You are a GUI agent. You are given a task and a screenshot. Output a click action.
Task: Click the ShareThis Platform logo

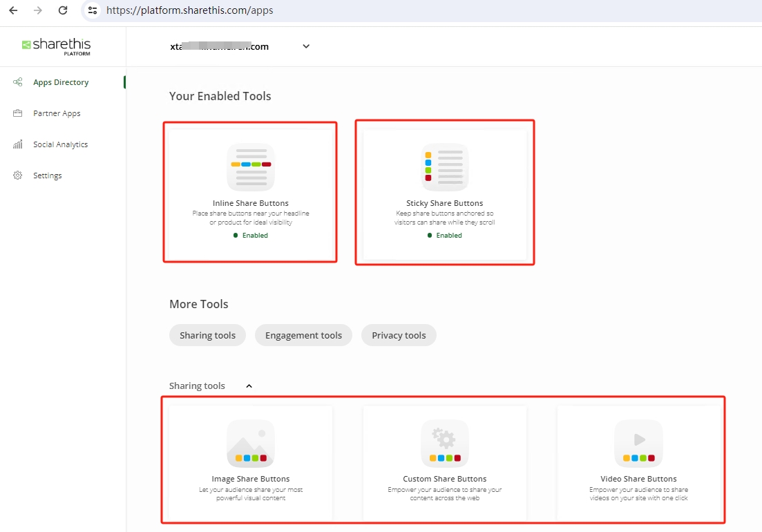pos(56,46)
